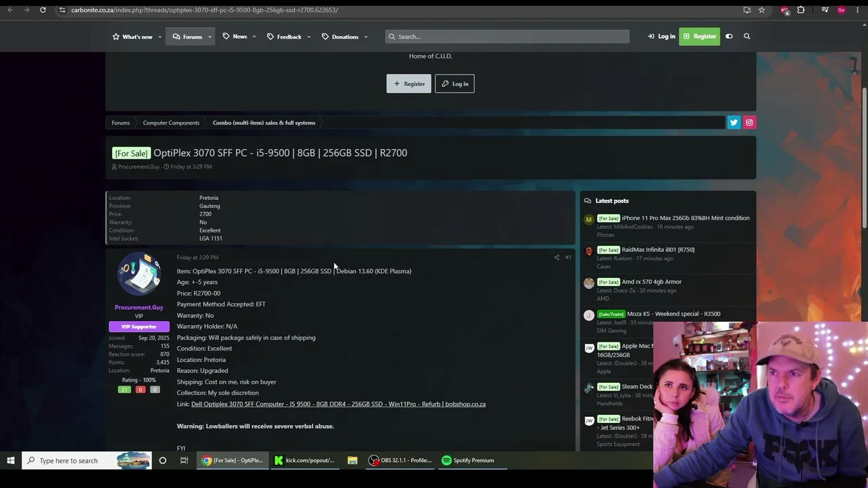Switch to kick.com popout taskbar window
This screenshot has width=868, height=488.
[304, 461]
